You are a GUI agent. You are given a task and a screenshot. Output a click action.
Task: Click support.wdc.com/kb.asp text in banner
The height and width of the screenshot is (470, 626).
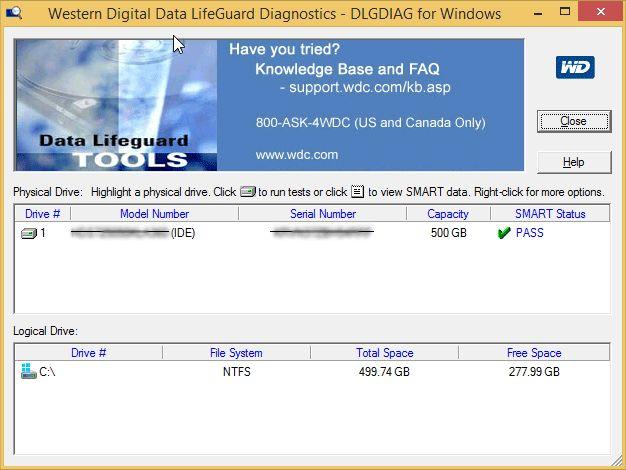(370, 87)
